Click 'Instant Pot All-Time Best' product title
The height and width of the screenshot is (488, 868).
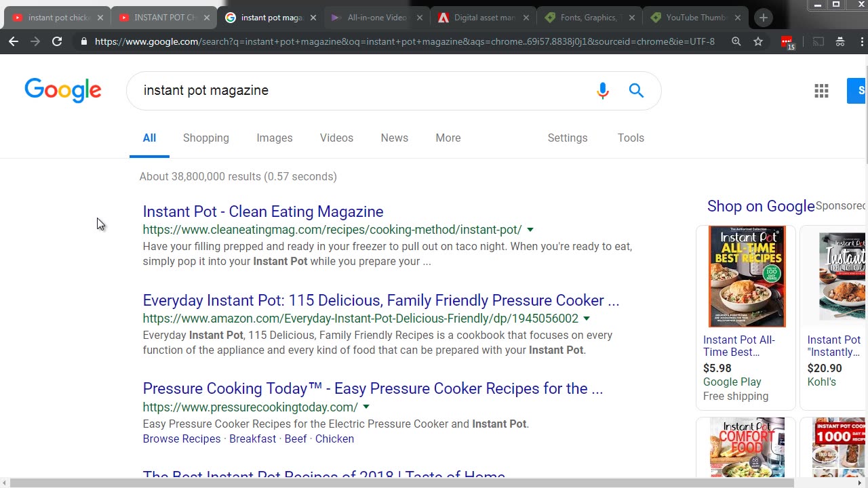(x=739, y=346)
